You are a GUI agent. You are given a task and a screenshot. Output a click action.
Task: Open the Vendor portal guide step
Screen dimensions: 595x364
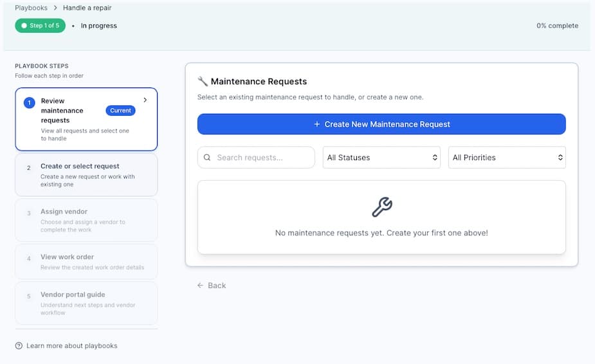coord(86,303)
